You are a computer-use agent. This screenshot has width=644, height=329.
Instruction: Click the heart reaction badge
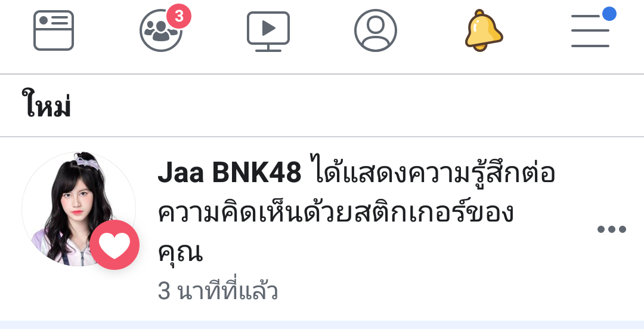coord(114,245)
